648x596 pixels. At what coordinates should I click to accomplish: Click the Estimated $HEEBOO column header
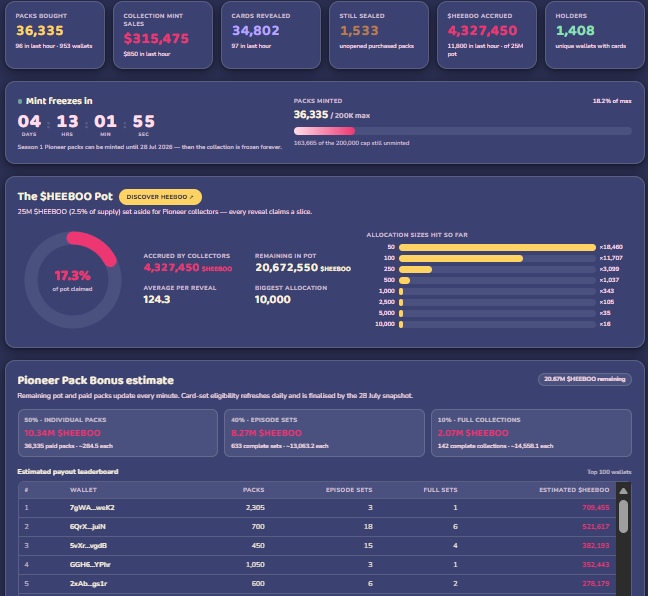(x=574, y=490)
